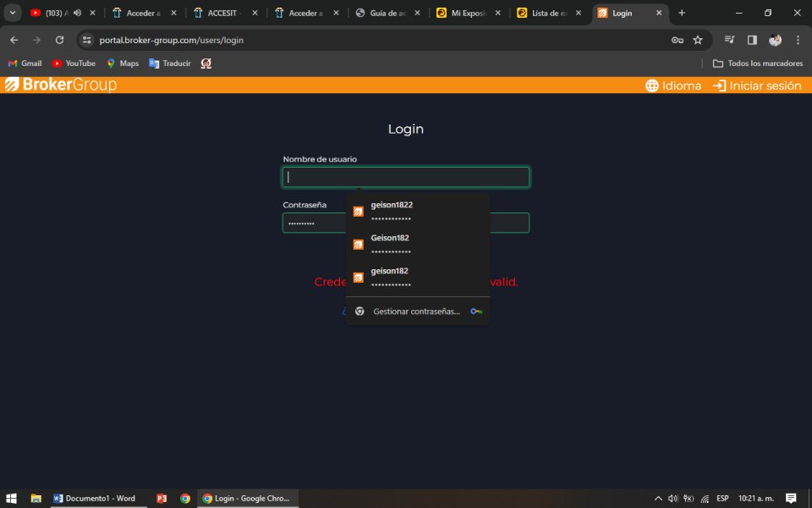Screen dimensions: 812x508
Task: Open new tab with plus button
Action: pos(682,13)
